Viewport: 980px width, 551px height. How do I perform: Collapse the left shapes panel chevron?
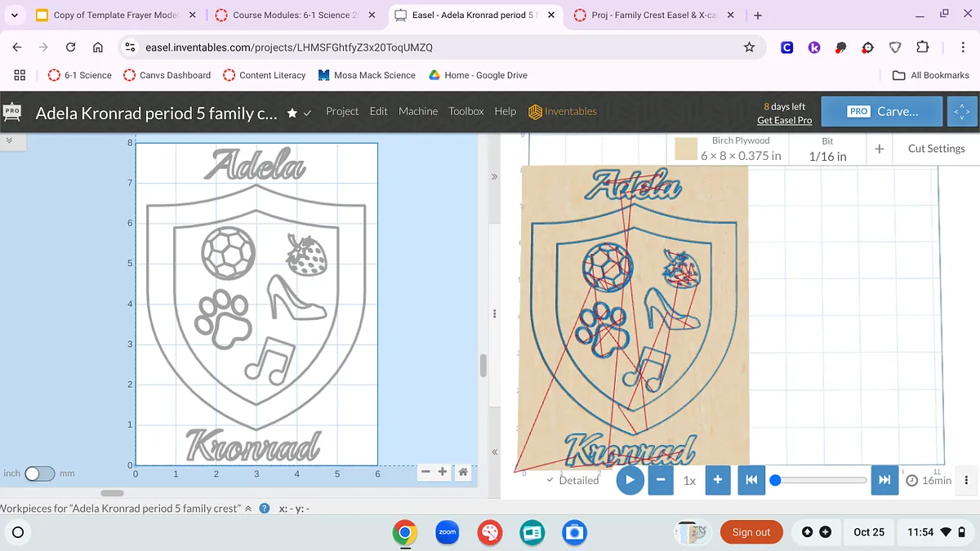[x=10, y=140]
